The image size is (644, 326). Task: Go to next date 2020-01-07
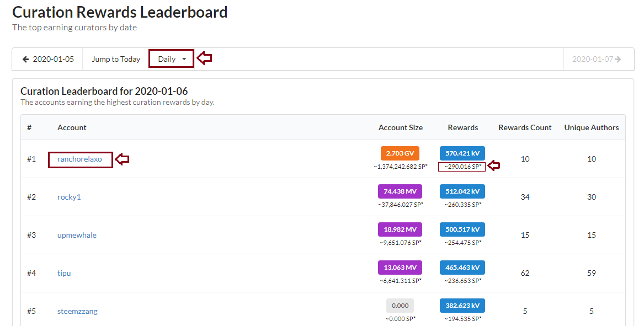coord(597,59)
